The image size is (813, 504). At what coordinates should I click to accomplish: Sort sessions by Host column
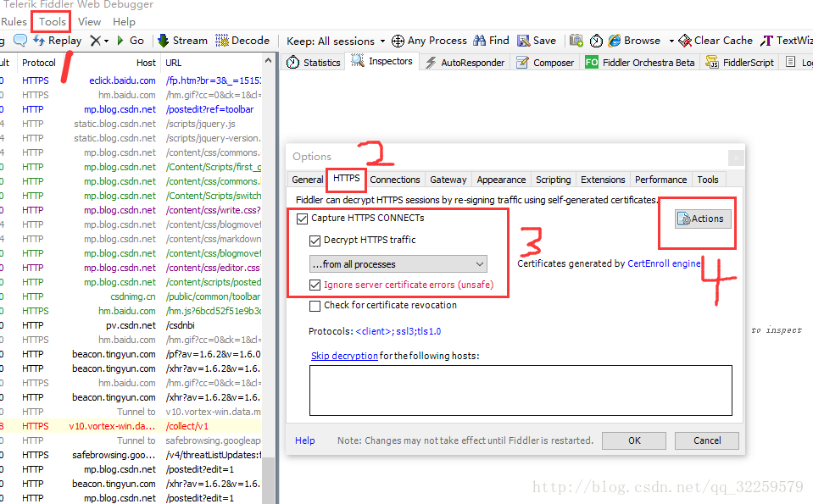click(146, 63)
